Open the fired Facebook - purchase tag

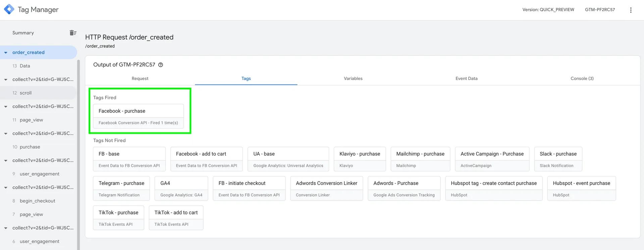click(138, 116)
